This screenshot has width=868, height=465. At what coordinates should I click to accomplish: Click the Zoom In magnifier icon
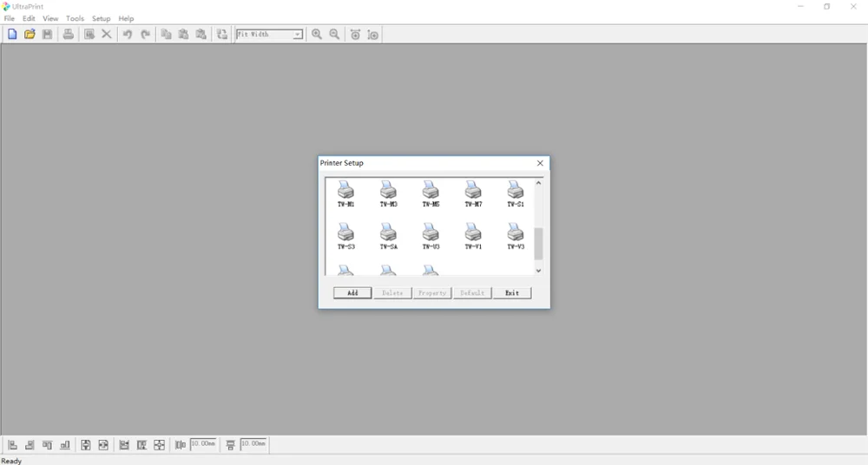tap(317, 35)
